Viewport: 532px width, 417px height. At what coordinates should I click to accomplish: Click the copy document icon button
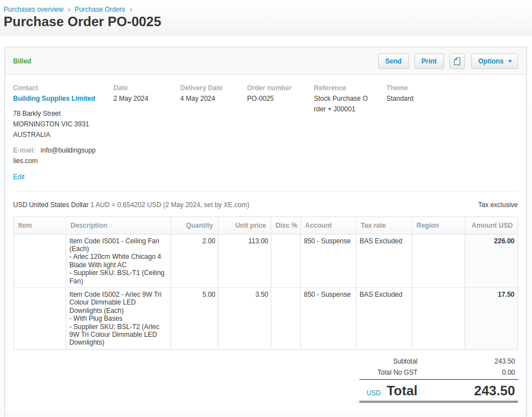457,61
